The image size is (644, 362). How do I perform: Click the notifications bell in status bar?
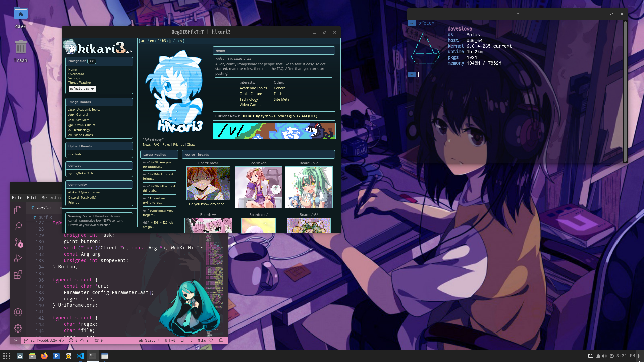click(x=221, y=340)
